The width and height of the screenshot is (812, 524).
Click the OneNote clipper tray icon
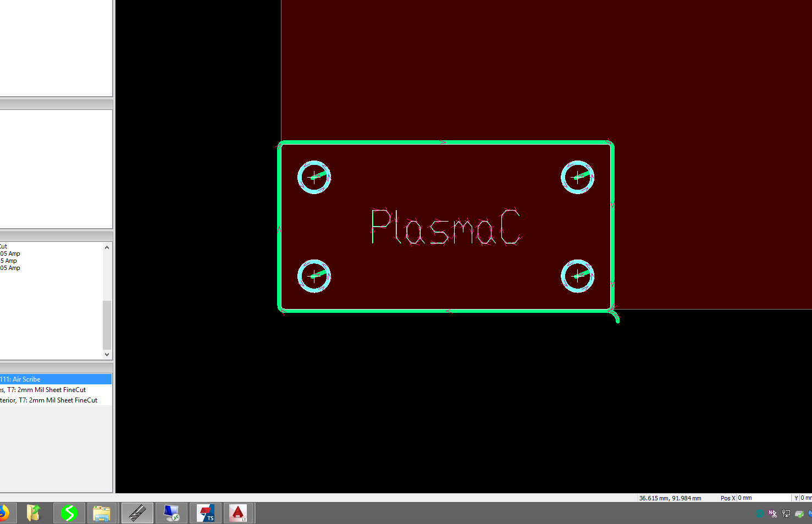(x=773, y=514)
